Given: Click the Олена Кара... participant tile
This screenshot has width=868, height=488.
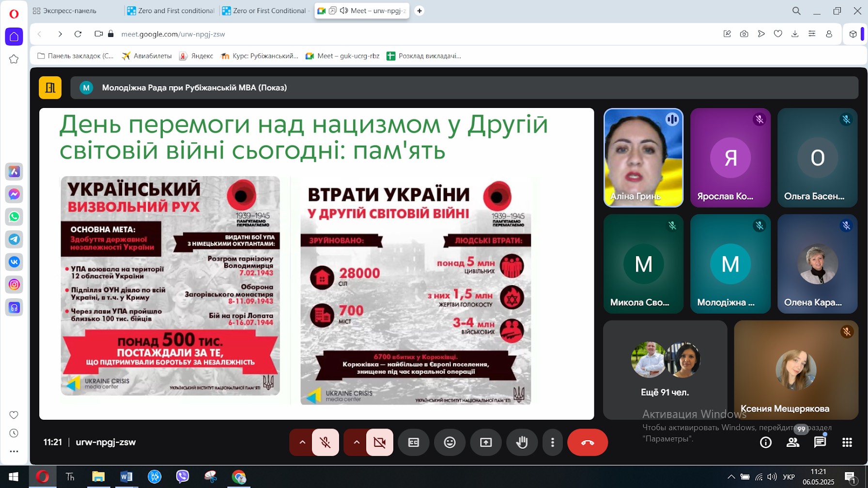Looking at the screenshot, I should [818, 264].
